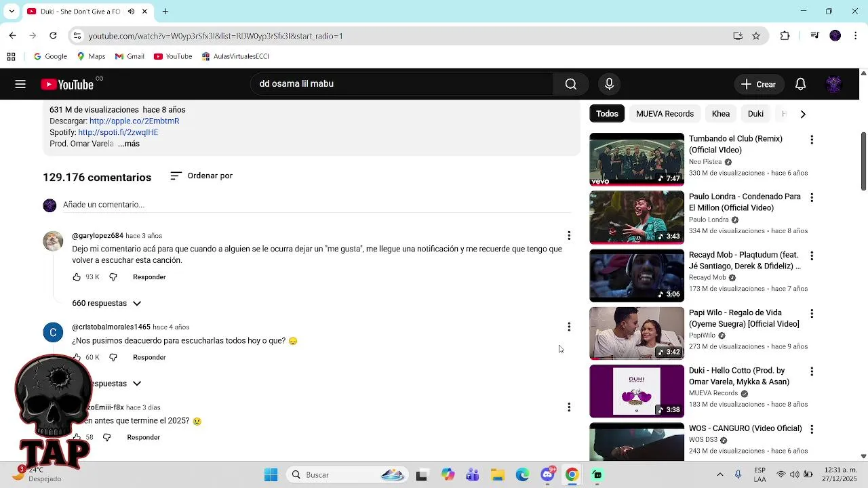Dislike the cristobalmorales1465 comment
Screen dimensions: 868x488
pos(113,357)
